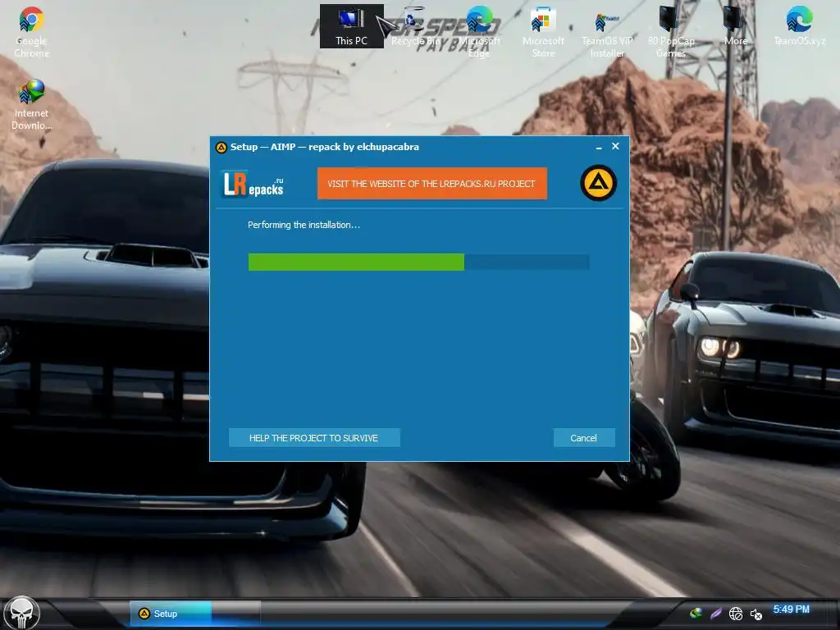
Task: Click the IDM tray icon
Action: click(696, 614)
